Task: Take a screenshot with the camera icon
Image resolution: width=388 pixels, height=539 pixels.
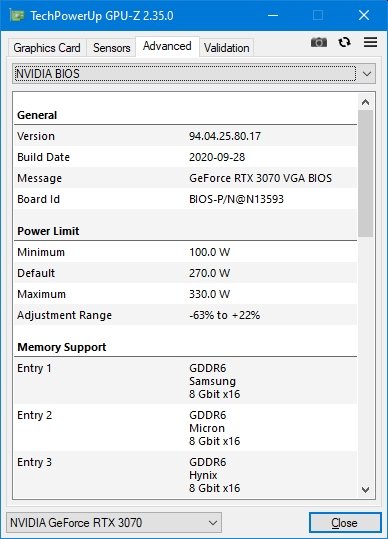Action: click(x=319, y=42)
